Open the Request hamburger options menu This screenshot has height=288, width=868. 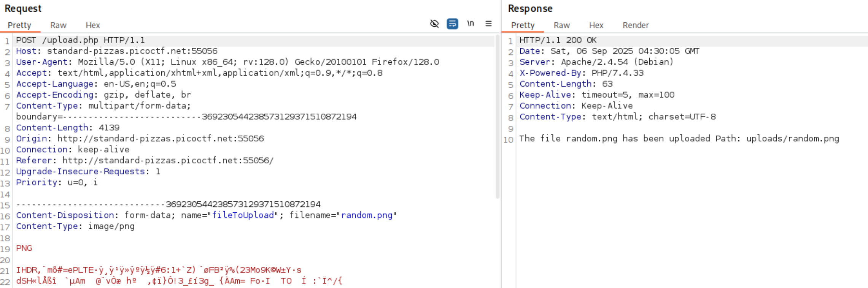point(488,24)
